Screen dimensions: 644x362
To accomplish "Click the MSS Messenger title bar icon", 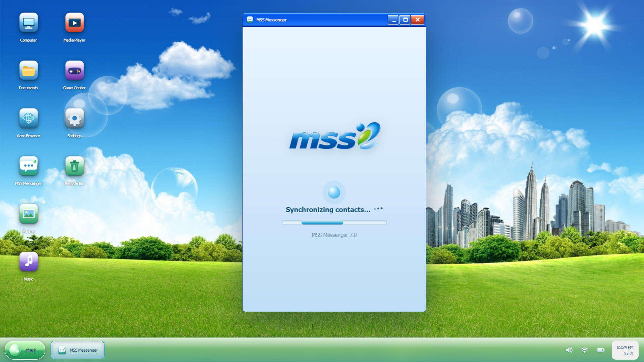I will [250, 20].
